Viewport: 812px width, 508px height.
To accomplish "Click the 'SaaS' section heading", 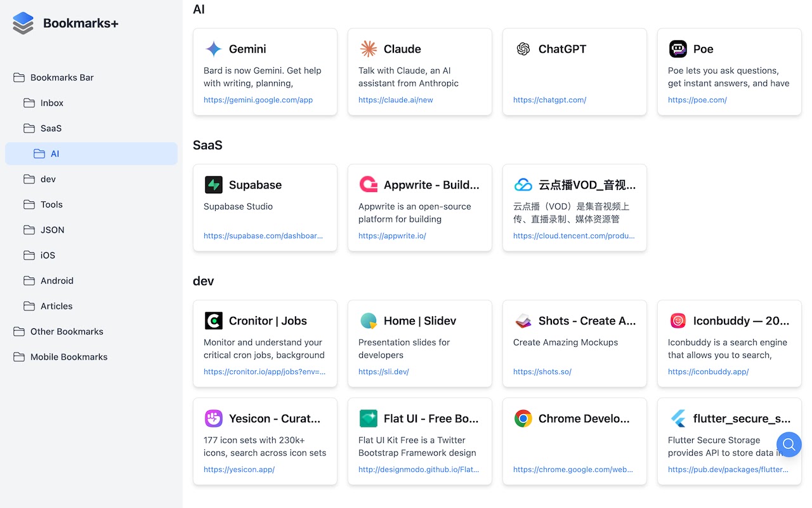I will click(x=207, y=145).
